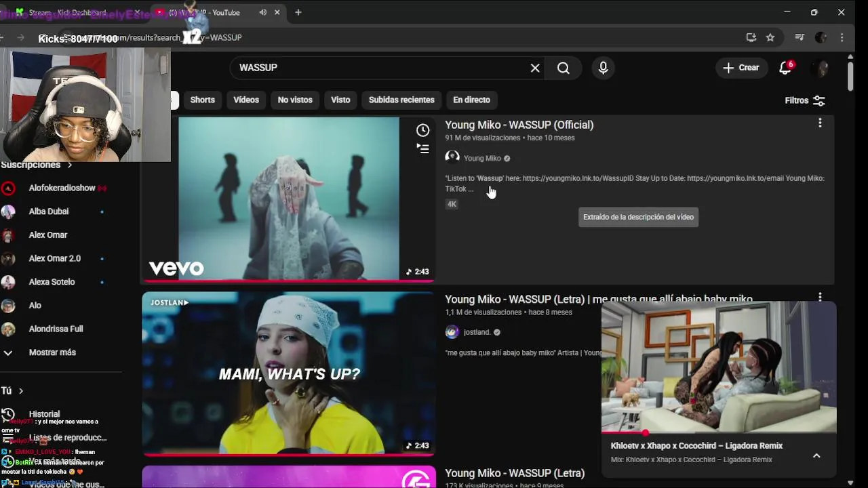Screen dimensions: 868x488
Task: Open Khloetv x Xhapo Ligadora Remix title
Action: click(696, 445)
